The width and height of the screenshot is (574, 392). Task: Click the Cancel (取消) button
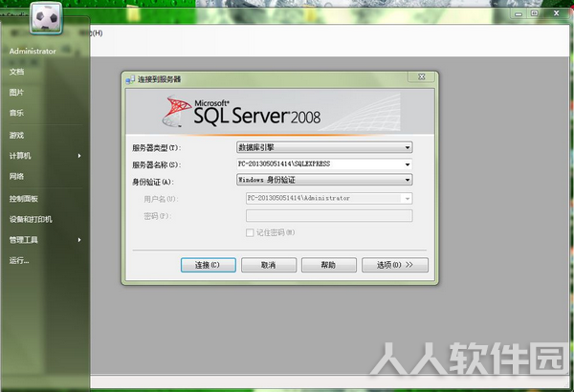(x=269, y=265)
